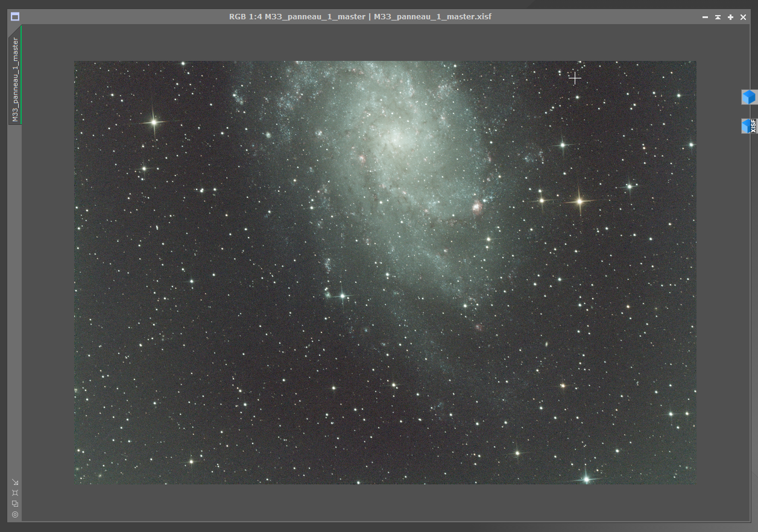Select the blue cube process icon on the workspace
Screen dimensions: 758x532
point(748,97)
